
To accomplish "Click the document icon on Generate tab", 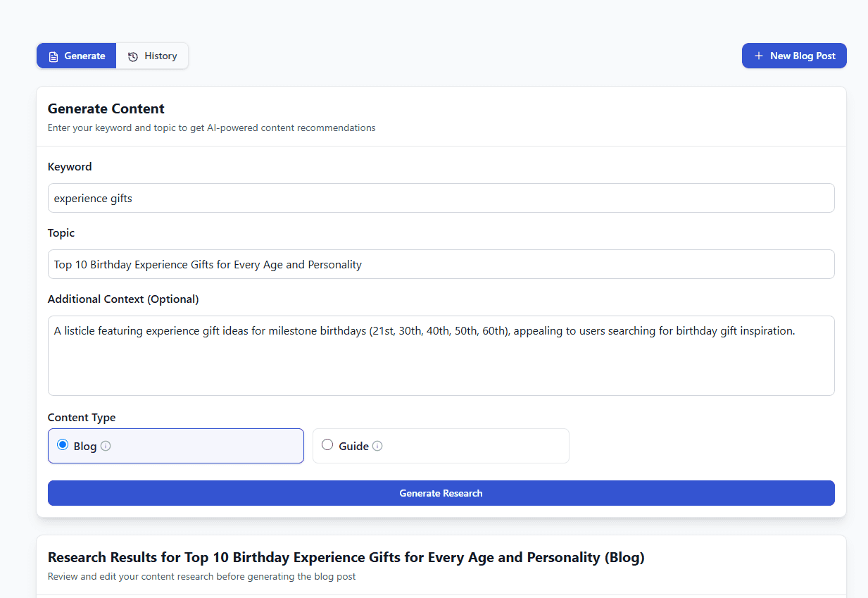I will pyautogui.click(x=54, y=56).
